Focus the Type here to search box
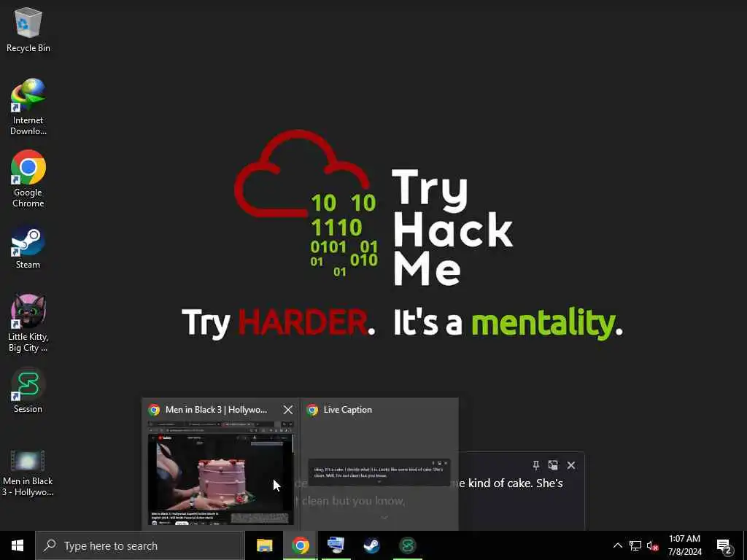Viewport: 747px width, 560px height. point(140,545)
